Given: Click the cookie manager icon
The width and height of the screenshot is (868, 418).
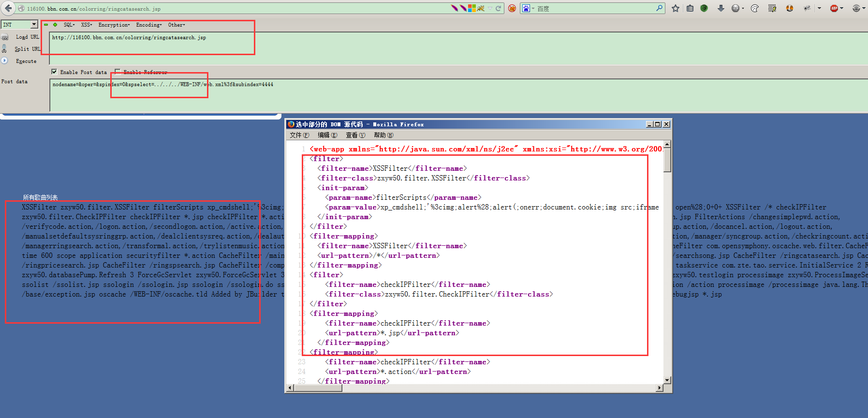Looking at the screenshot, I should pyautogui.click(x=755, y=8).
